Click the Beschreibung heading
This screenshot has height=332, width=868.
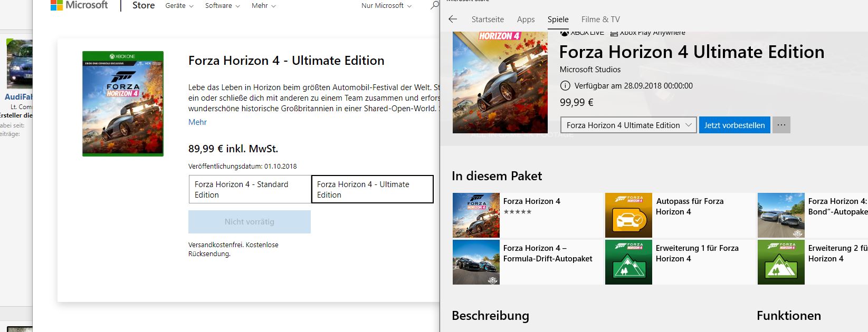tap(491, 316)
